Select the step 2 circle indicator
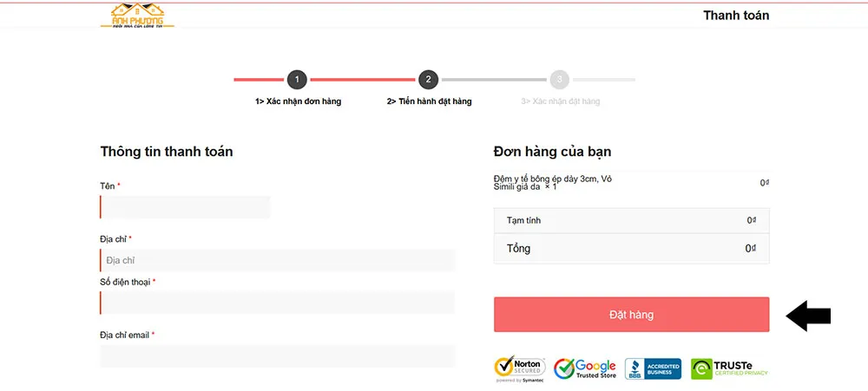Screen dimensions: 868x391 coord(428,80)
